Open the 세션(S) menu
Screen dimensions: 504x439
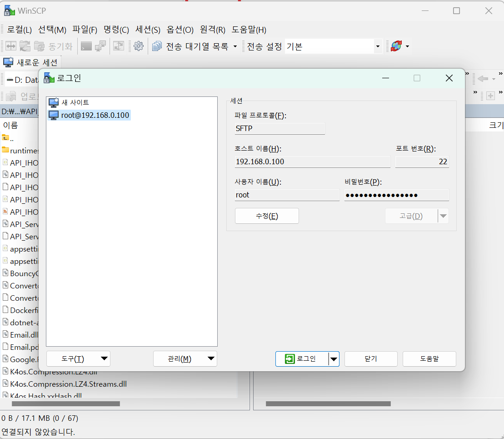(148, 30)
